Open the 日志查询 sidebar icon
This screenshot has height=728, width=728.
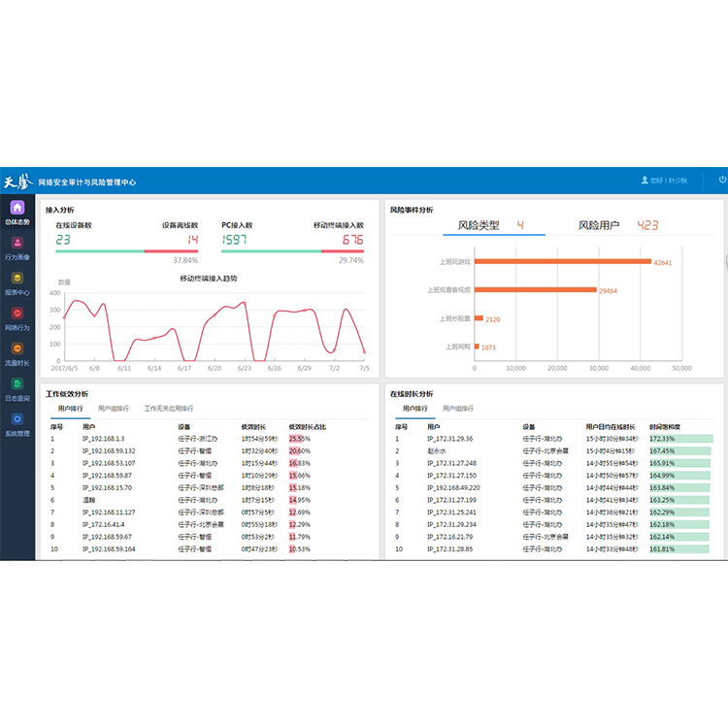pos(17,384)
